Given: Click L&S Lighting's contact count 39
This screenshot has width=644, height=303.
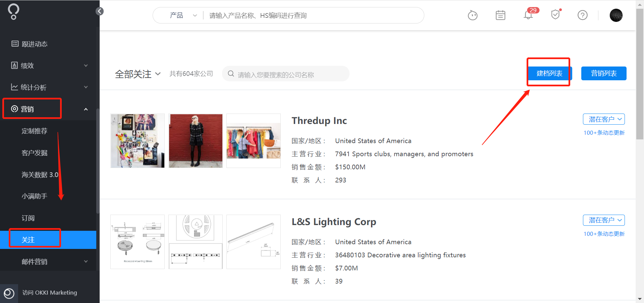Looking at the screenshot, I should [339, 281].
